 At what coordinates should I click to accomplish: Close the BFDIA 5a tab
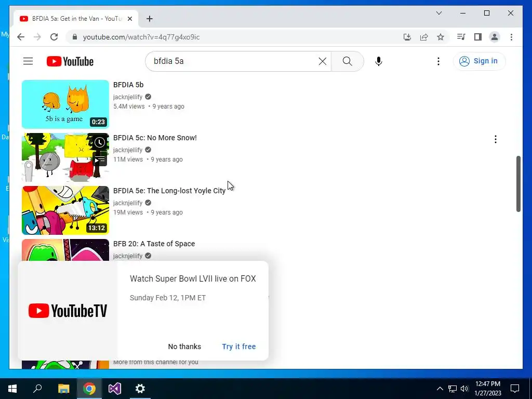point(129,19)
